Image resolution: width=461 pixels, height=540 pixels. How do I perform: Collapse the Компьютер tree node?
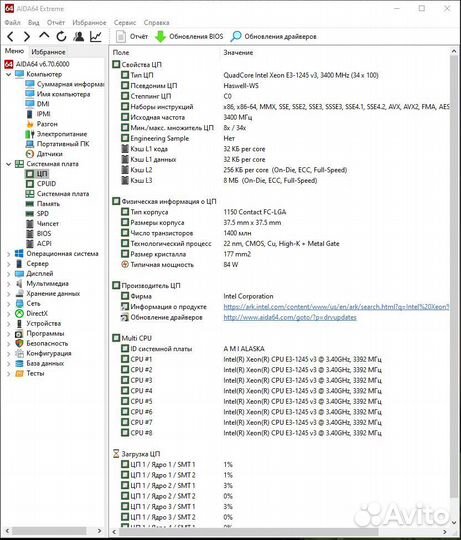9,74
